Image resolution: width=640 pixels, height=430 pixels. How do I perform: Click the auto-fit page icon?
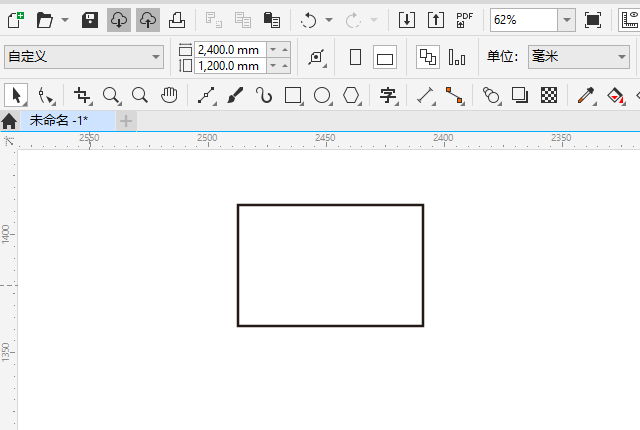(317, 57)
